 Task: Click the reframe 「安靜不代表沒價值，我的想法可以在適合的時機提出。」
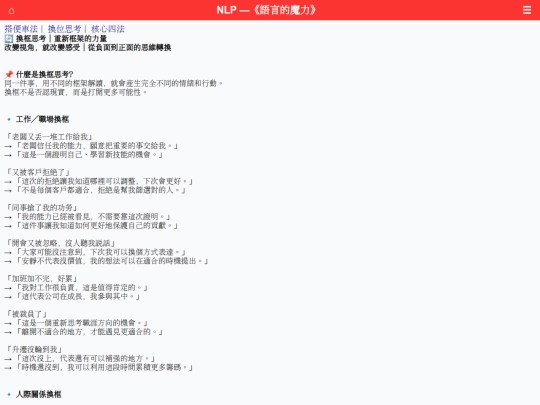point(112,261)
